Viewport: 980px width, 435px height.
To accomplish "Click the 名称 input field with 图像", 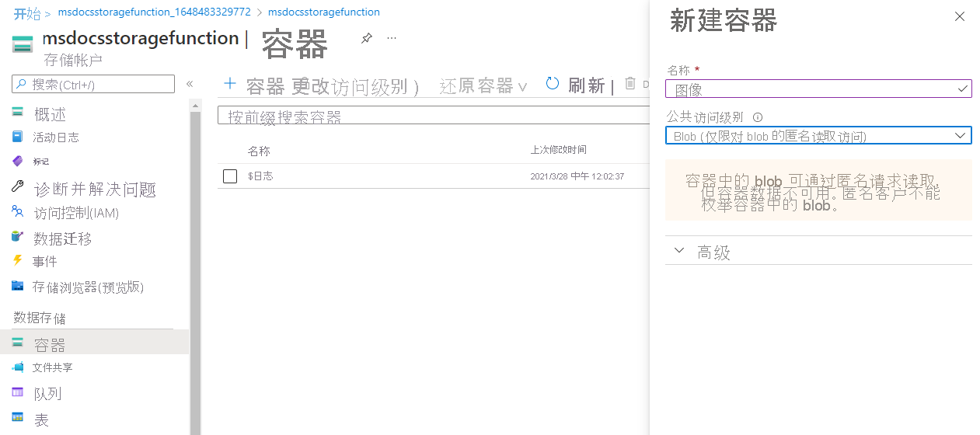I will coord(818,89).
